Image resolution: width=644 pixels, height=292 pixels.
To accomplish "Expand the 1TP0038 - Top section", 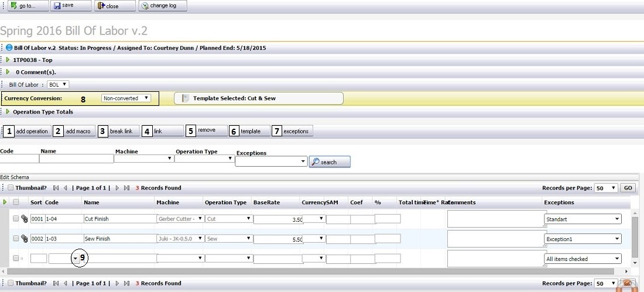I will click(8, 60).
